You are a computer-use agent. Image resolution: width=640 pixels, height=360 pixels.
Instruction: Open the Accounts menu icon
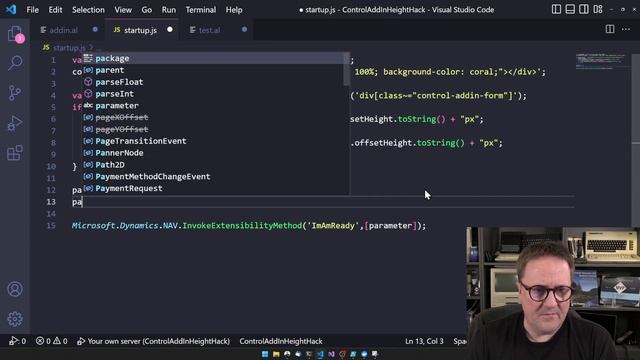point(15,289)
